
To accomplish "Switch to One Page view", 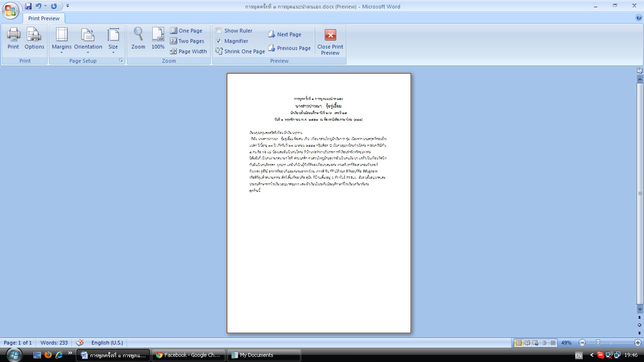I will click(x=186, y=31).
